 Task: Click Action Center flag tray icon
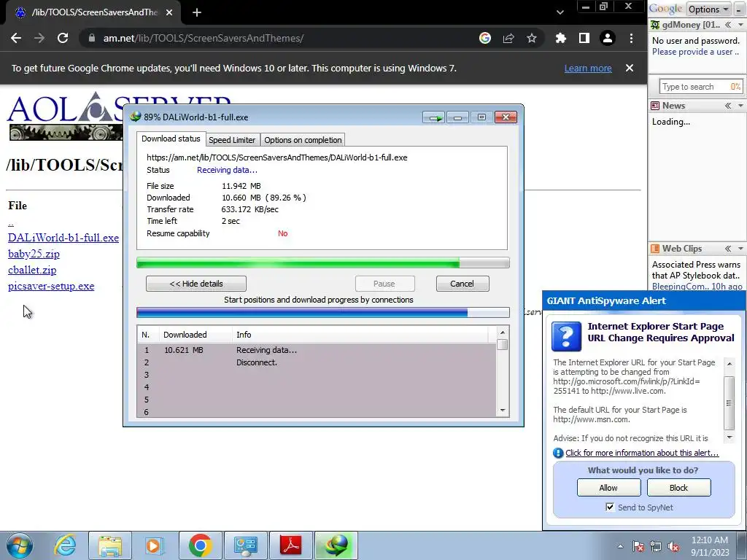click(638, 547)
